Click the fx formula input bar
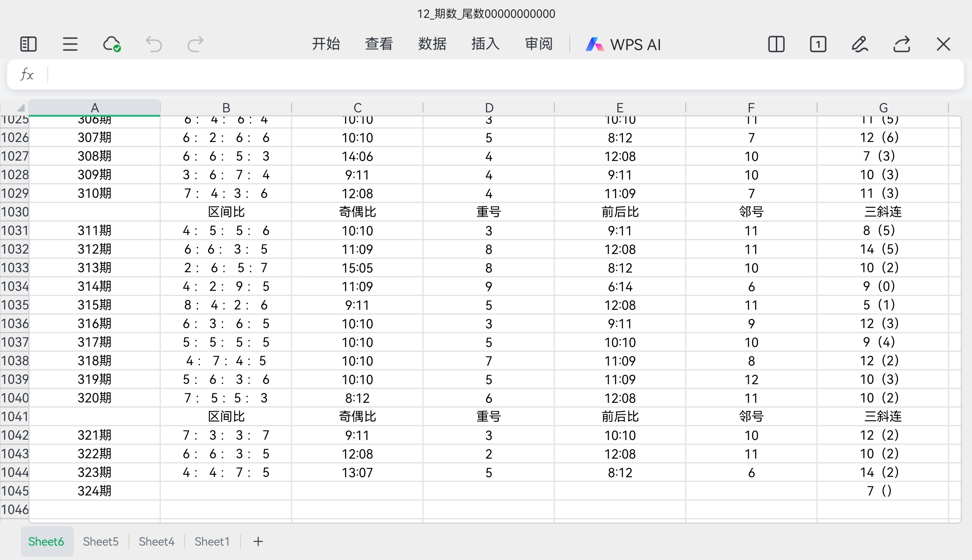Screen dimensions: 972x560 click(x=500, y=75)
